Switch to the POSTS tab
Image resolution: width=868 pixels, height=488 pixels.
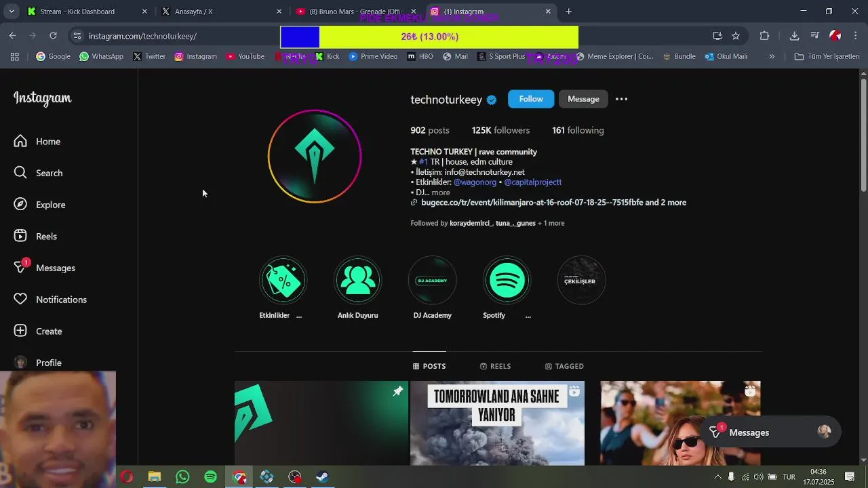pyautogui.click(x=429, y=366)
